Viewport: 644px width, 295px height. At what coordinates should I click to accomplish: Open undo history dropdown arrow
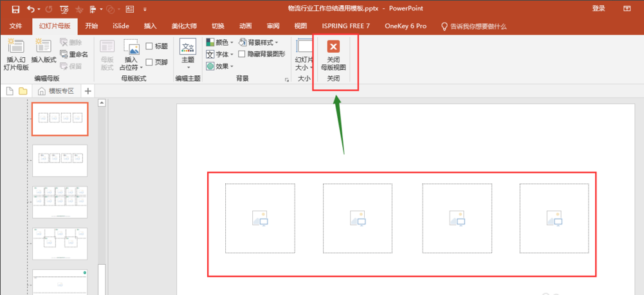pos(39,9)
